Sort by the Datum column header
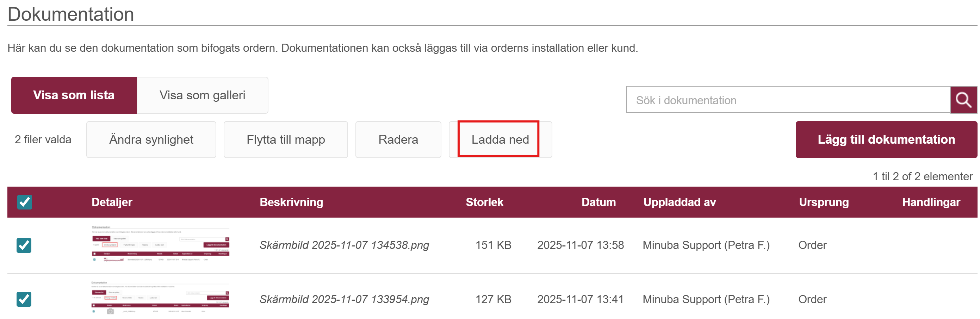The height and width of the screenshot is (319, 980). coord(598,202)
